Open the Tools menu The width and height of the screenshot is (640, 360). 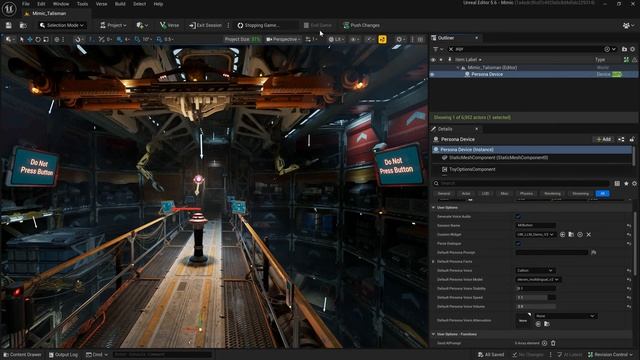click(82, 4)
